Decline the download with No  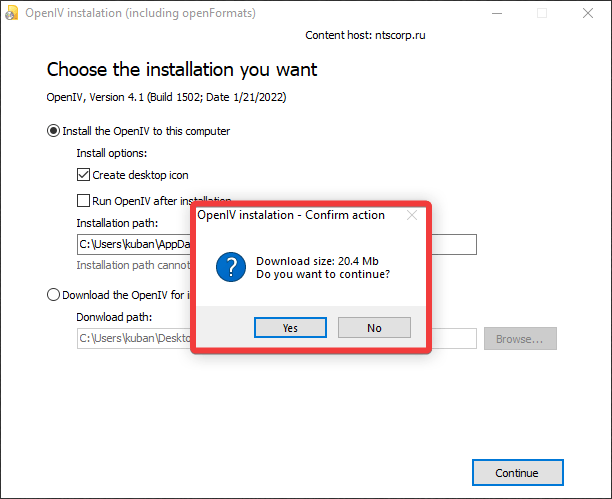point(374,328)
